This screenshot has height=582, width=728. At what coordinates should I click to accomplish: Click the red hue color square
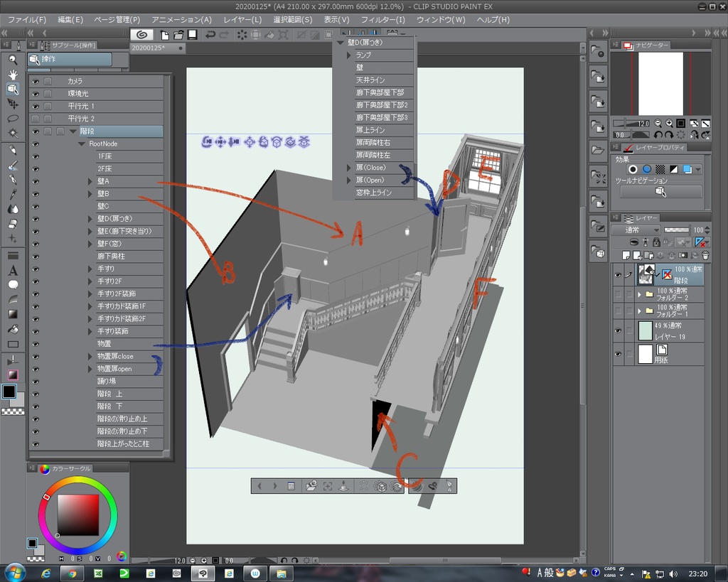click(x=77, y=514)
